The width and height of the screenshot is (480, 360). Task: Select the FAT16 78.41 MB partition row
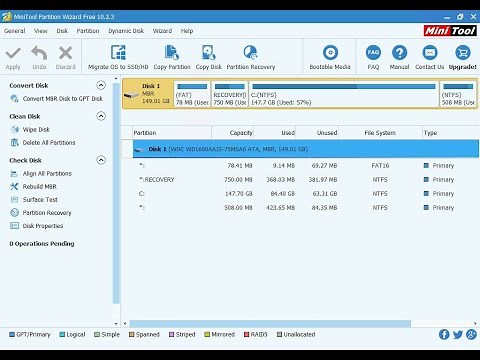pyautogui.click(x=306, y=166)
